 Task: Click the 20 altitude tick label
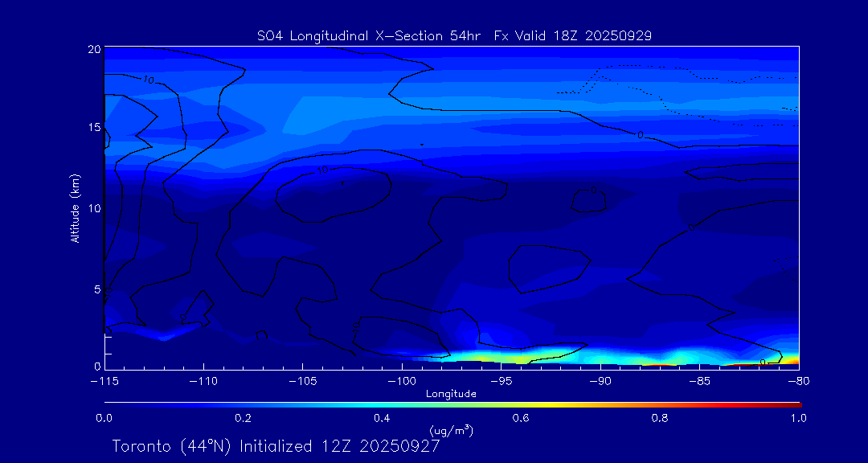[x=95, y=49]
